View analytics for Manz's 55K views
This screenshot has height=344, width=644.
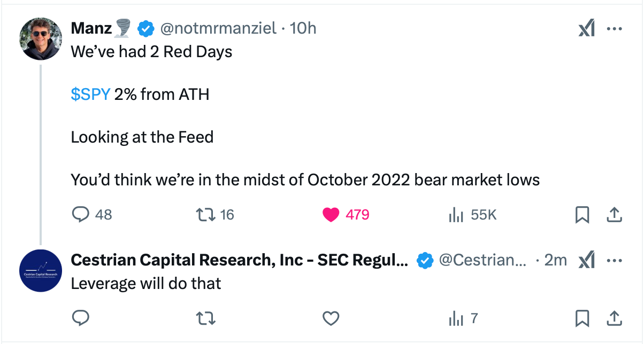coord(455,215)
